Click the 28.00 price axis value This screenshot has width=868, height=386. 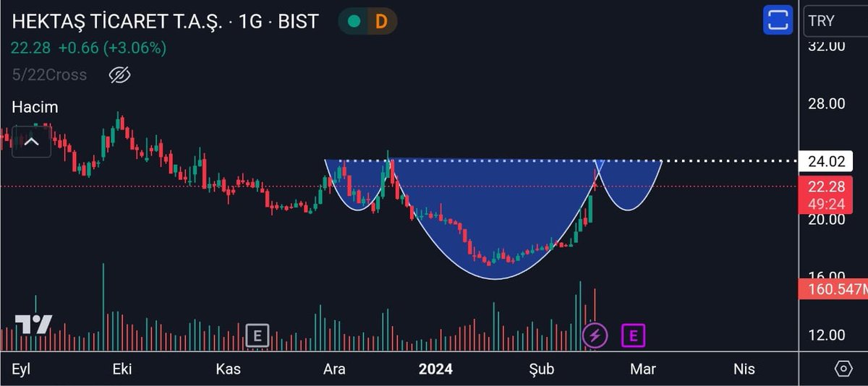[826, 103]
